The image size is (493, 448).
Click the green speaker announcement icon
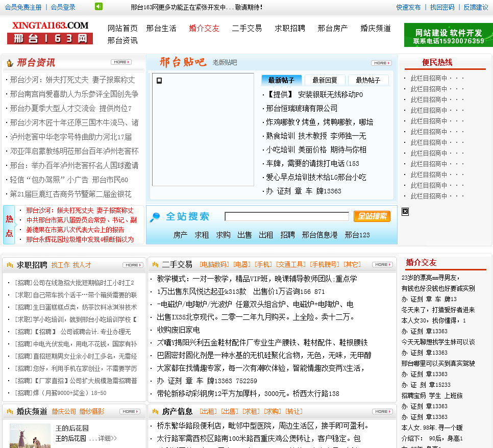coord(98,6)
